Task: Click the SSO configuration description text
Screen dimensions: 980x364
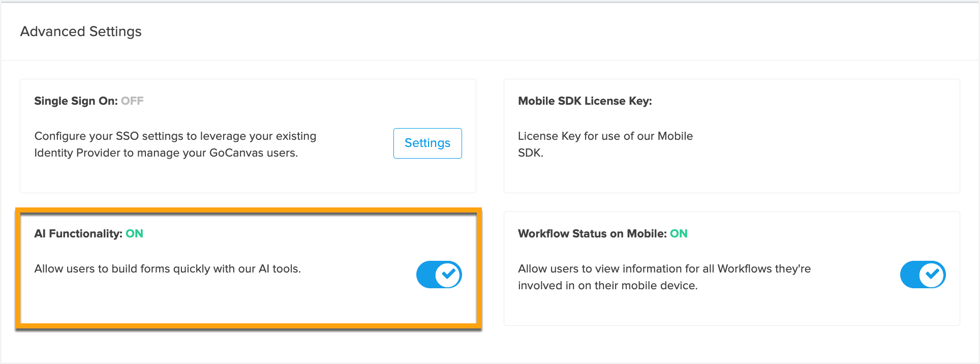Action: point(175,144)
